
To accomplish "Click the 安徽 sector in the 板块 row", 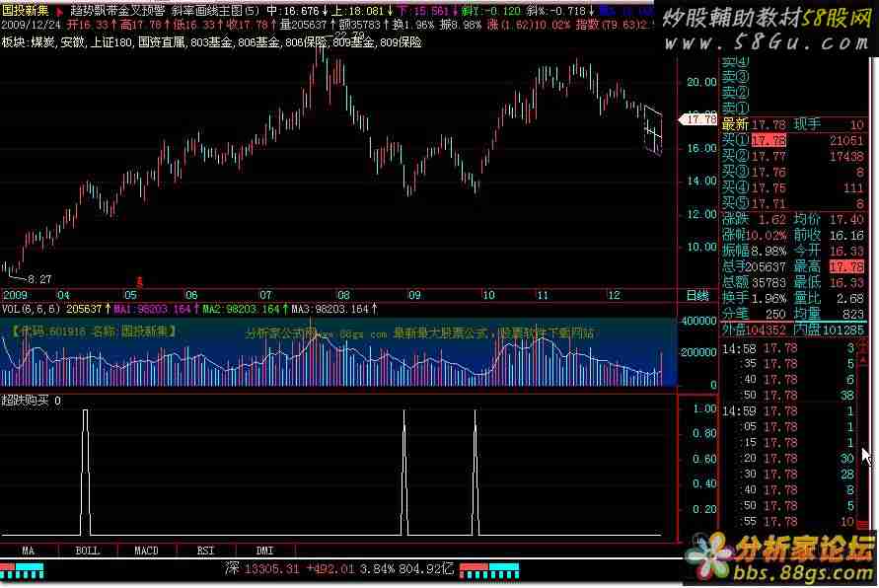I will pos(73,42).
